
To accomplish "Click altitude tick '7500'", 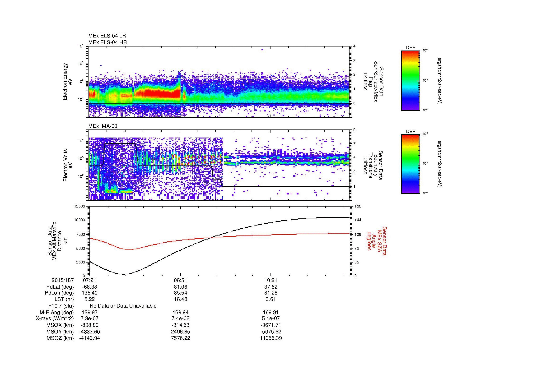I will click(x=81, y=234).
